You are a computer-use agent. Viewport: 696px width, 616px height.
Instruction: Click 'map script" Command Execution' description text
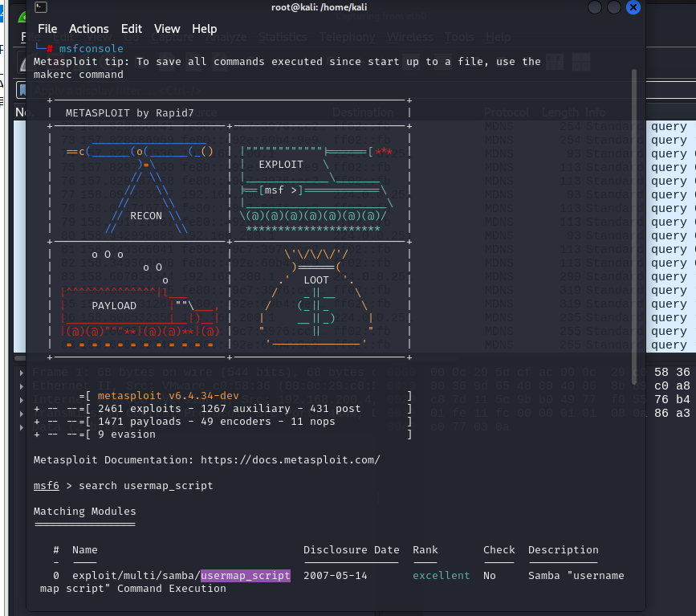[132, 589]
